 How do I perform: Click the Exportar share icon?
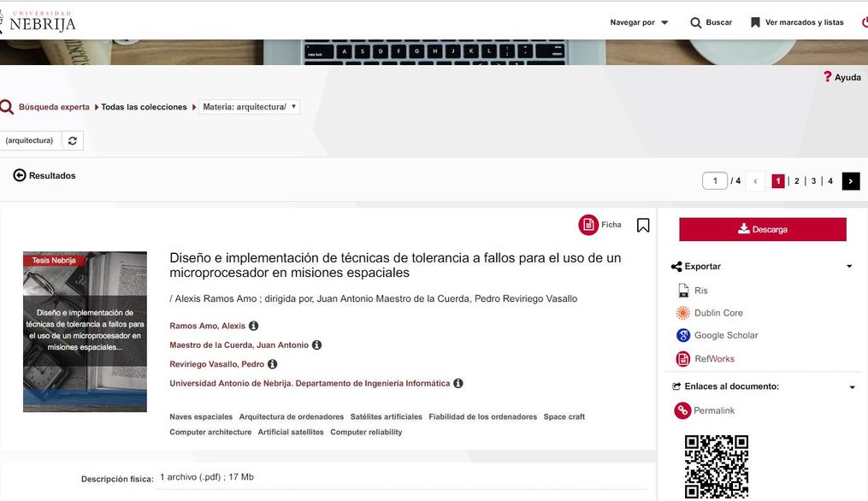(x=676, y=267)
